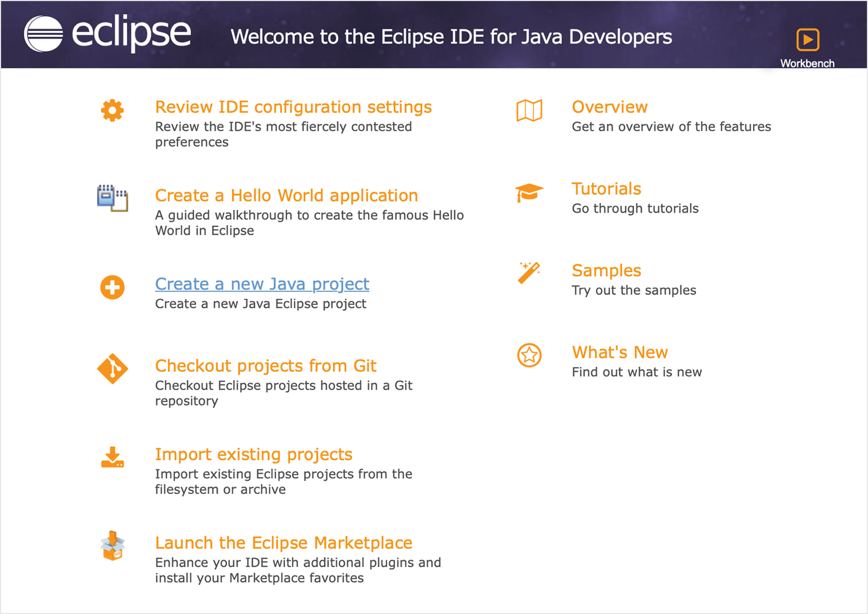
Task: Click the Hello World notepad icon
Action: [x=112, y=198]
